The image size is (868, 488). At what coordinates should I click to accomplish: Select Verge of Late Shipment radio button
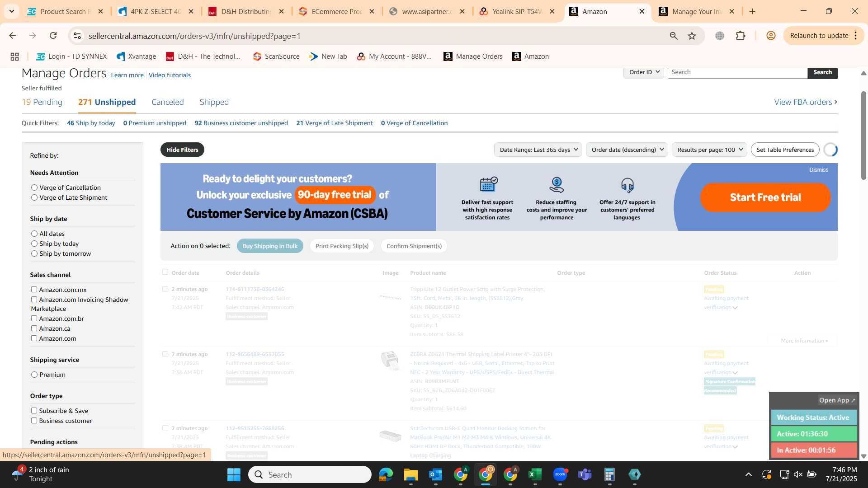[34, 197]
